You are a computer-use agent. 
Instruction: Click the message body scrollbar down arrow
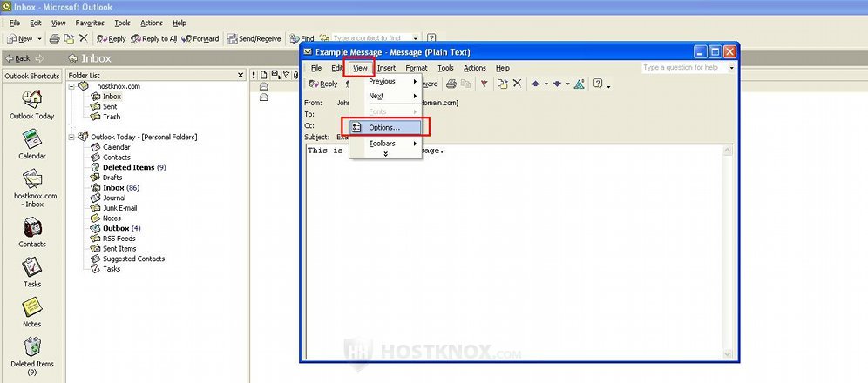point(728,354)
